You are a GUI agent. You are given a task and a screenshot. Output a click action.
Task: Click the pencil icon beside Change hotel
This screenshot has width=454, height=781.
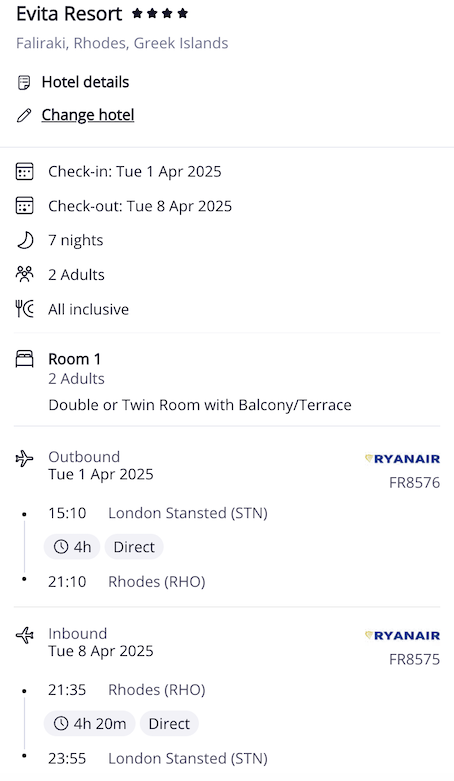click(24, 116)
